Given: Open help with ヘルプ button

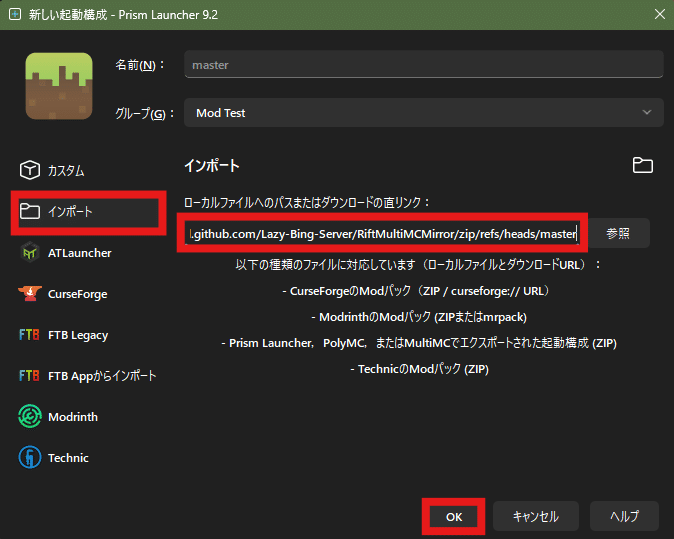Looking at the screenshot, I should coord(624,516).
